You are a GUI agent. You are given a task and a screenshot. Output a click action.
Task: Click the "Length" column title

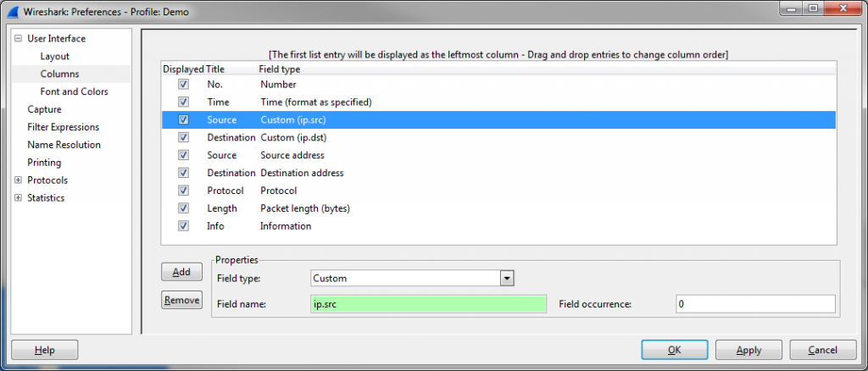pos(222,208)
